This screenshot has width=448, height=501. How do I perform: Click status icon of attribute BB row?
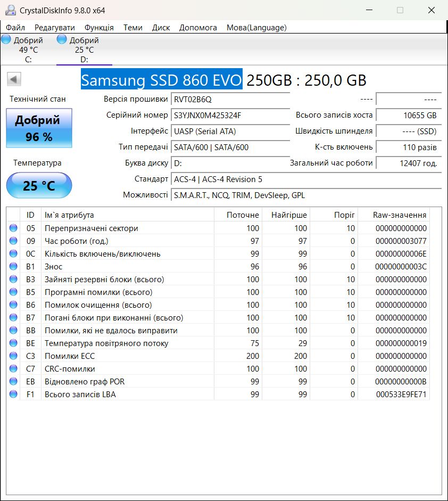tap(13, 331)
